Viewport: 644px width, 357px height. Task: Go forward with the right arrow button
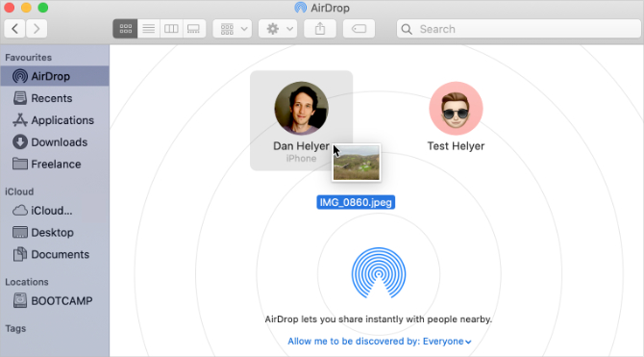click(37, 29)
